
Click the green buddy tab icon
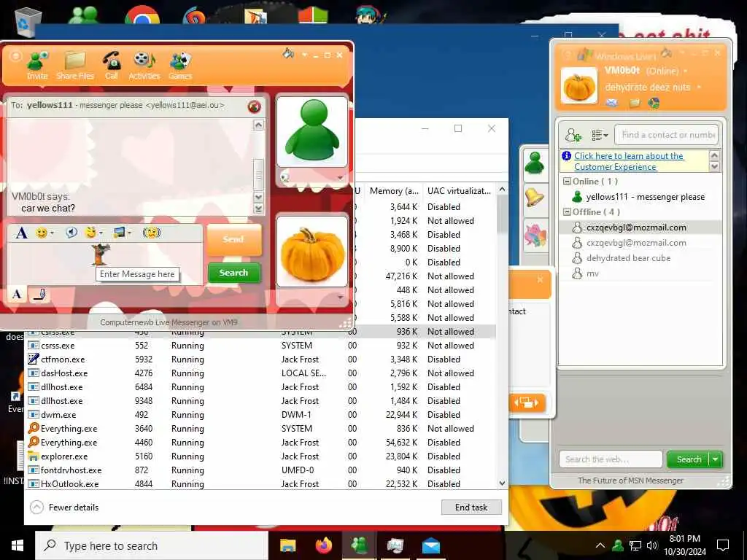click(535, 164)
